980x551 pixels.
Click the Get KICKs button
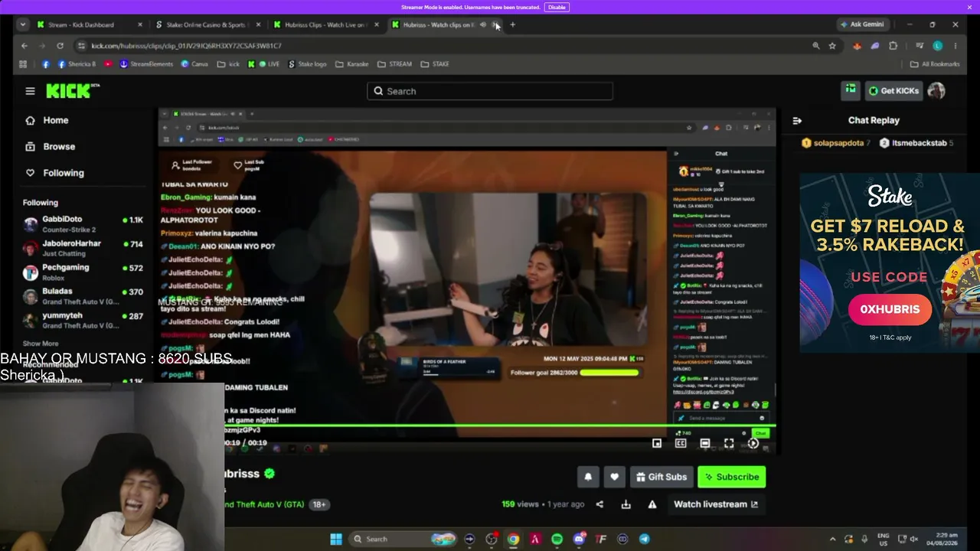893,90
